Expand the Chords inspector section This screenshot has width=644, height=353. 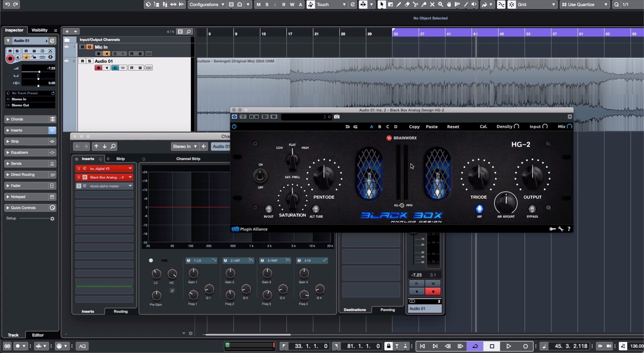point(27,119)
